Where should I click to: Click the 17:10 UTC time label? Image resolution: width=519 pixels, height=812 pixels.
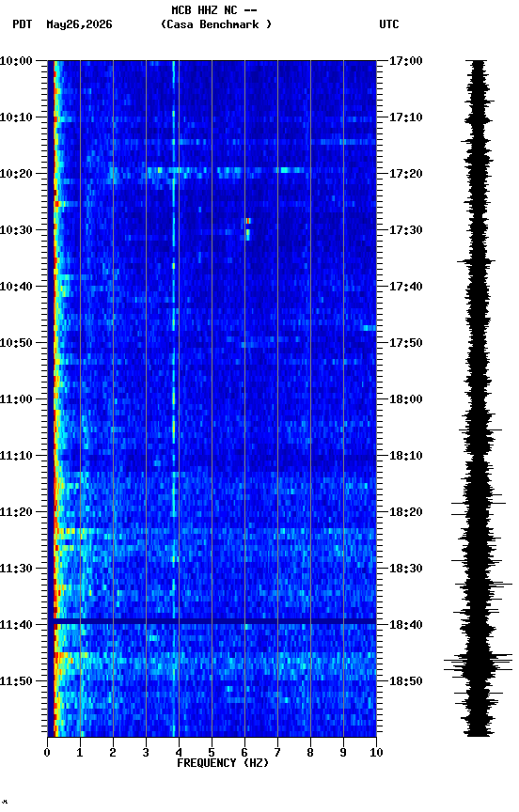(x=406, y=117)
